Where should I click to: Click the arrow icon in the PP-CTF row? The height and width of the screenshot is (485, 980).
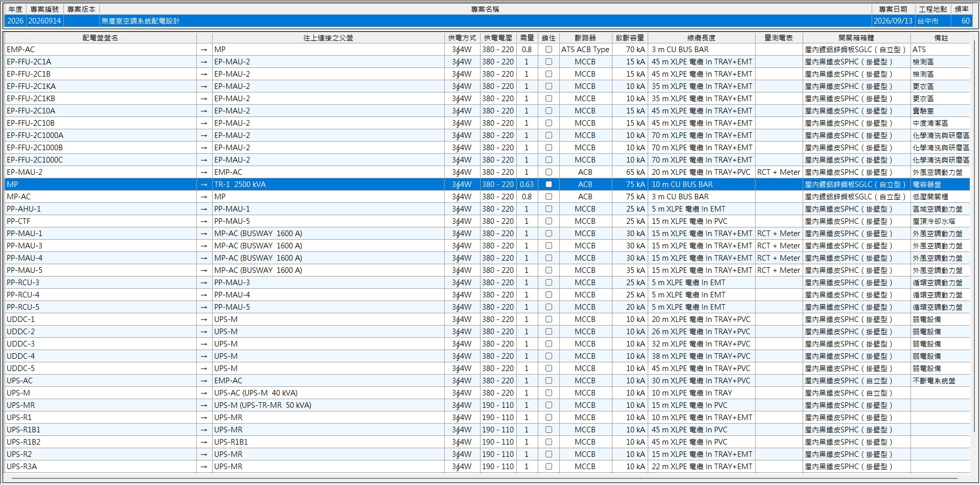click(204, 221)
